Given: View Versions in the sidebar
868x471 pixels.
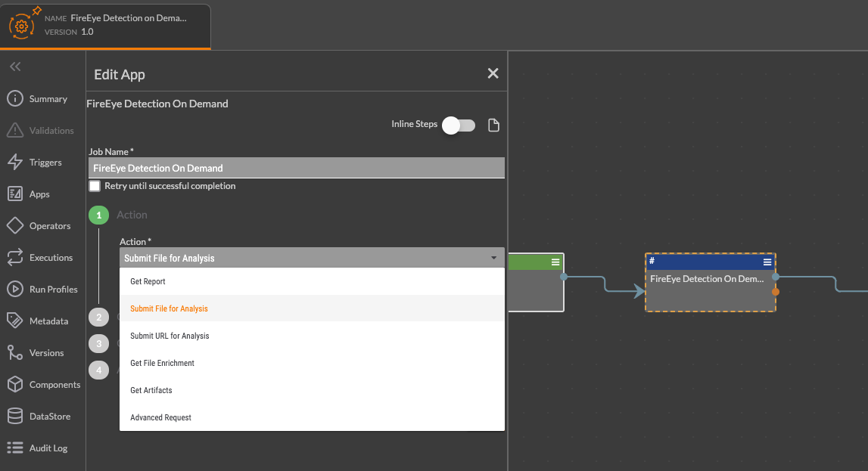Looking at the screenshot, I should coord(36,353).
